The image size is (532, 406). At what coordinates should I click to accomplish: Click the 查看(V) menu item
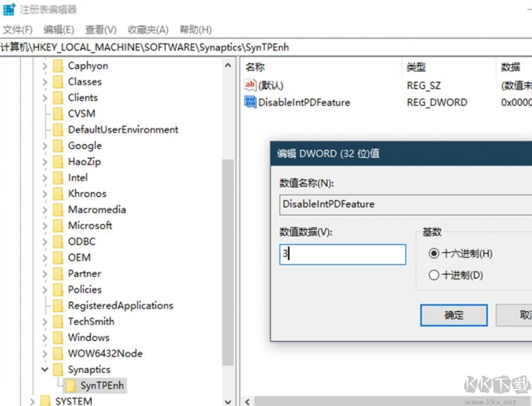tap(99, 29)
